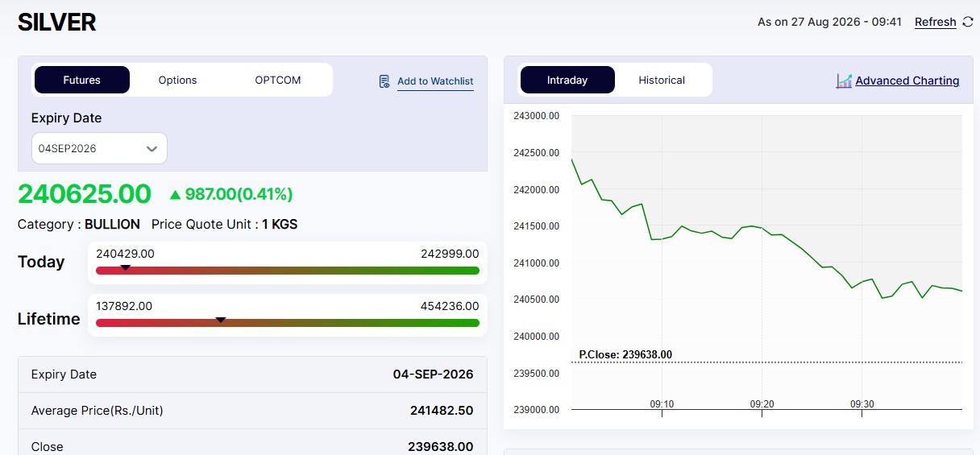Open the Expiry Date 04SEP2026 dropdown
Viewport: 980px width, 455px height.
99,148
